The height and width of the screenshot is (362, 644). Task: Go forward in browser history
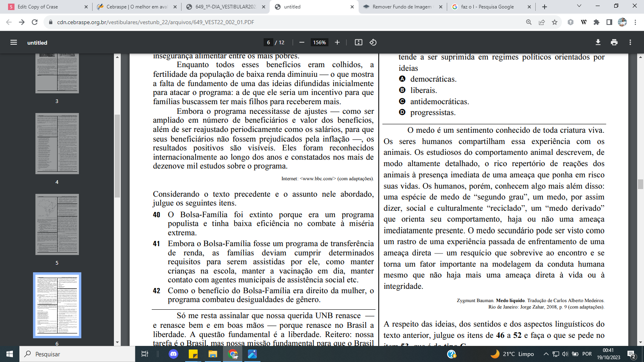click(22, 22)
